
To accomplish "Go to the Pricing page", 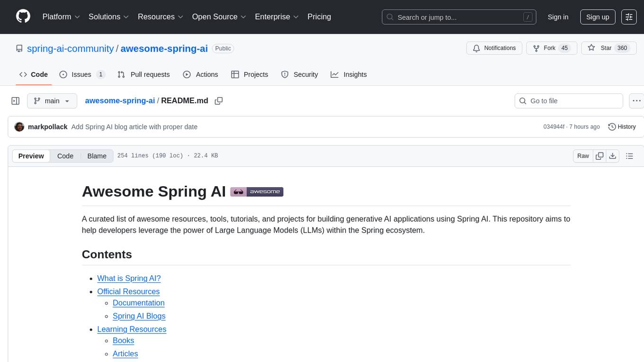I will click(x=319, y=17).
